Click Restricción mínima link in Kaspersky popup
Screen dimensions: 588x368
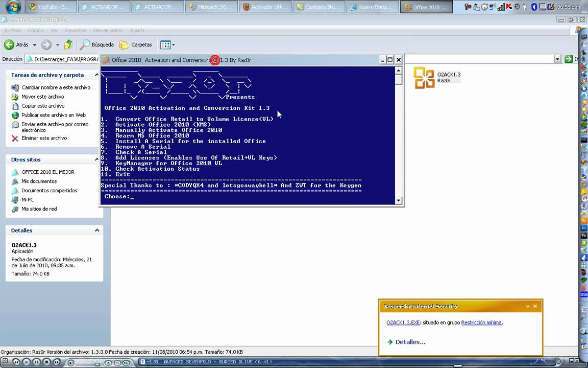click(x=481, y=323)
